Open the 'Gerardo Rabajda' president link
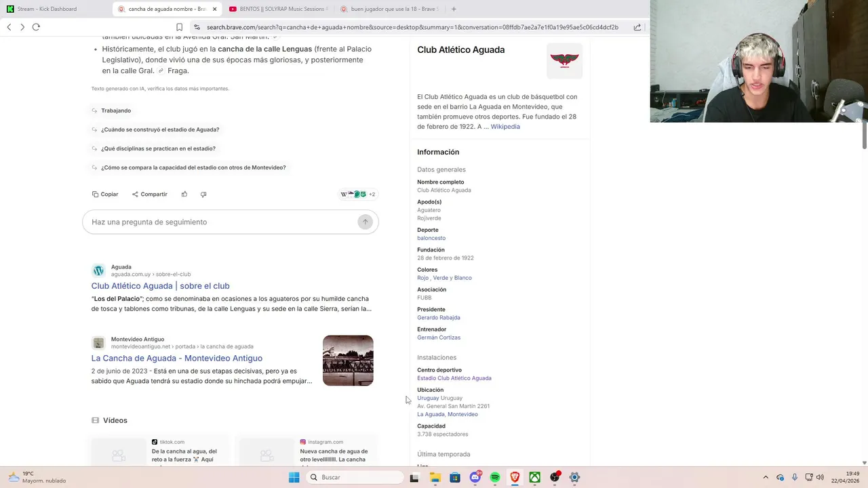This screenshot has width=868, height=488. (x=439, y=317)
